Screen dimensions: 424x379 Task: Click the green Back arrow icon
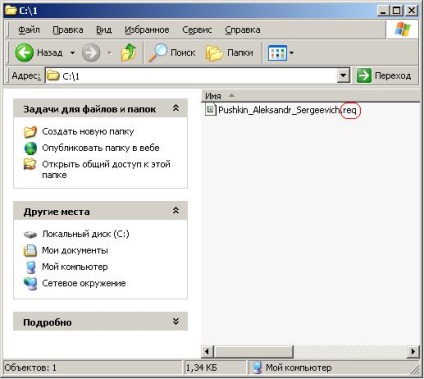24,53
